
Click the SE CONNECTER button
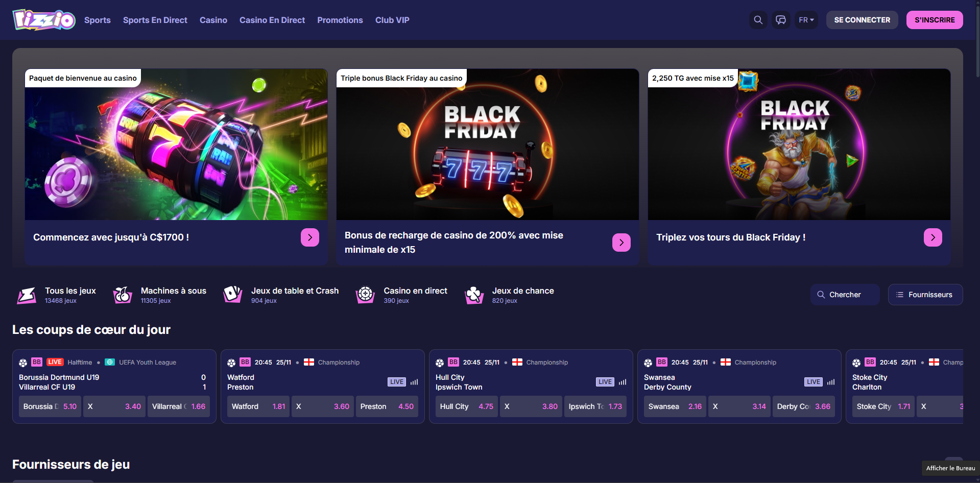(x=862, y=20)
